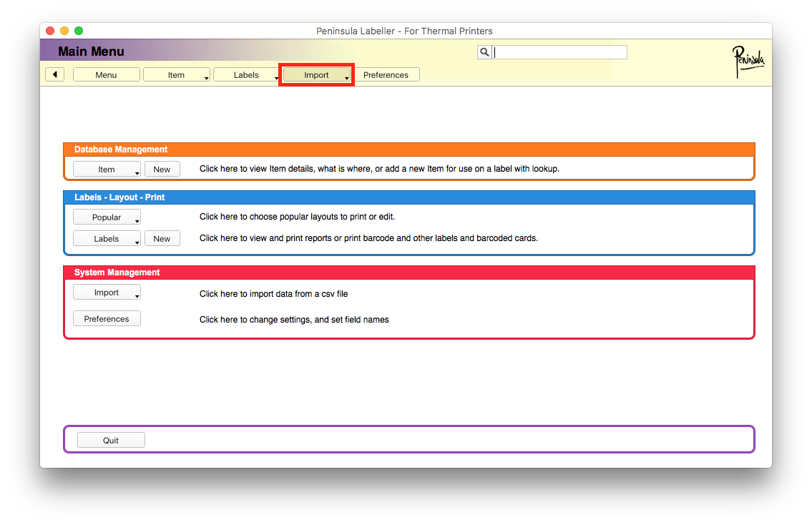
Task: Click New next to Labels button
Action: click(x=162, y=239)
